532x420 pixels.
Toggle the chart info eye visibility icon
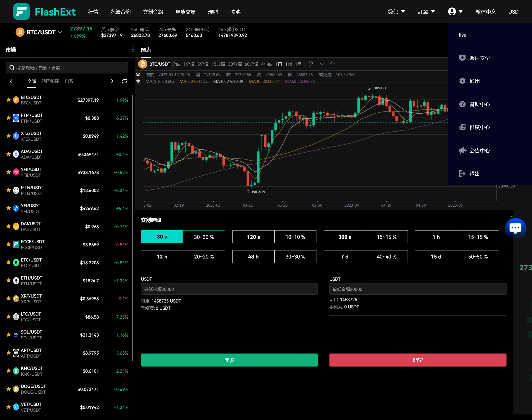click(138, 75)
